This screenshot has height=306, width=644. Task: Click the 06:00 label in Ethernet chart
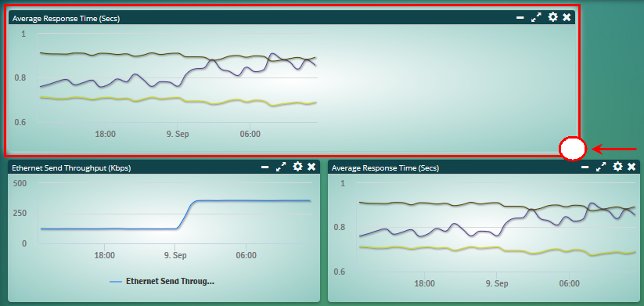coord(246,255)
